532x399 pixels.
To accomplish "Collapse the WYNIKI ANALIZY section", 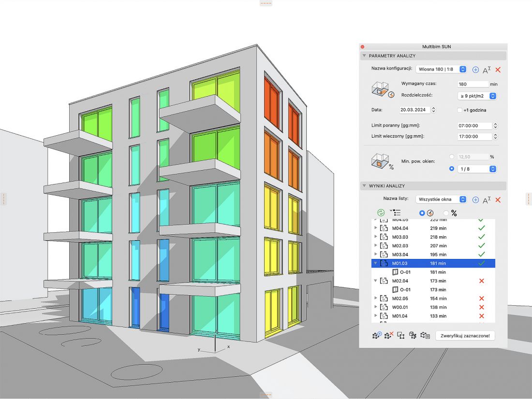I will 364,186.
